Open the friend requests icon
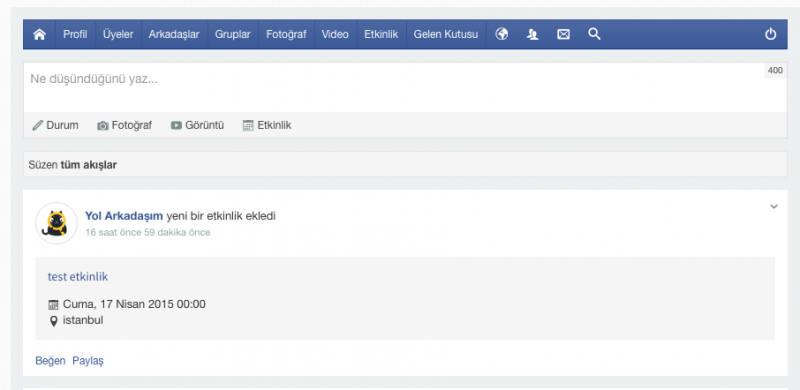800x390 pixels. pos(533,34)
